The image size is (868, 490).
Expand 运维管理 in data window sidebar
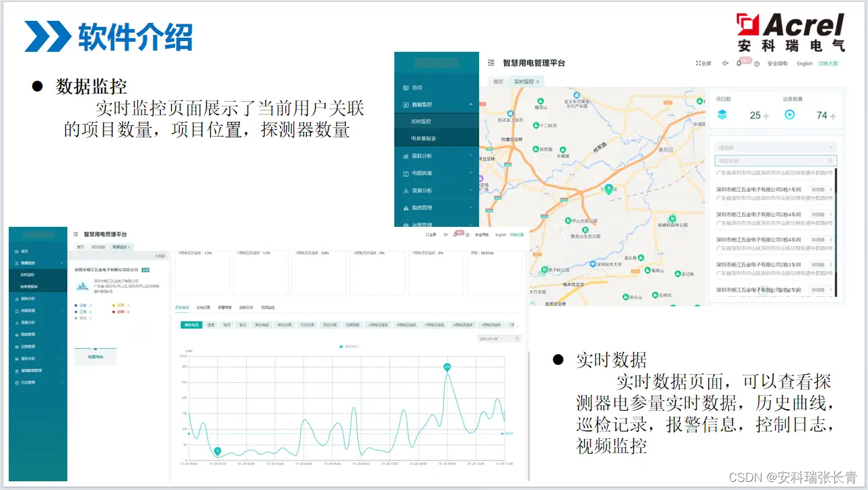click(x=38, y=346)
